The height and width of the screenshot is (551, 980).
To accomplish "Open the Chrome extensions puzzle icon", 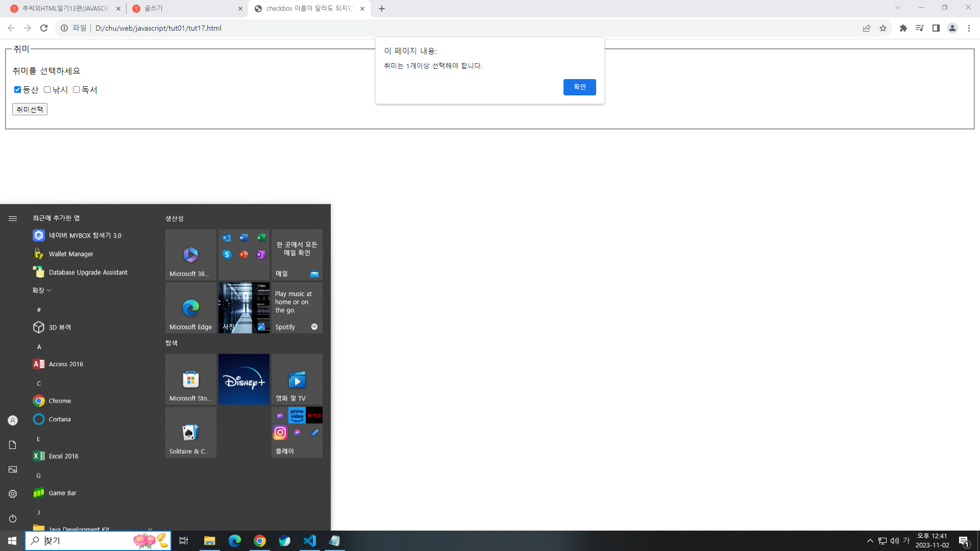I will click(903, 28).
